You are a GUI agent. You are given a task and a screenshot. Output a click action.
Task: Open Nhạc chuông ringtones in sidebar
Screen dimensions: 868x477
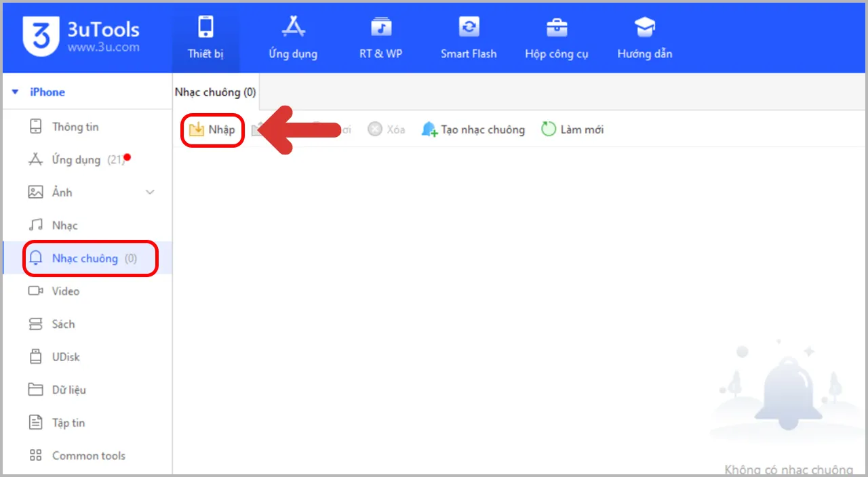(85, 258)
